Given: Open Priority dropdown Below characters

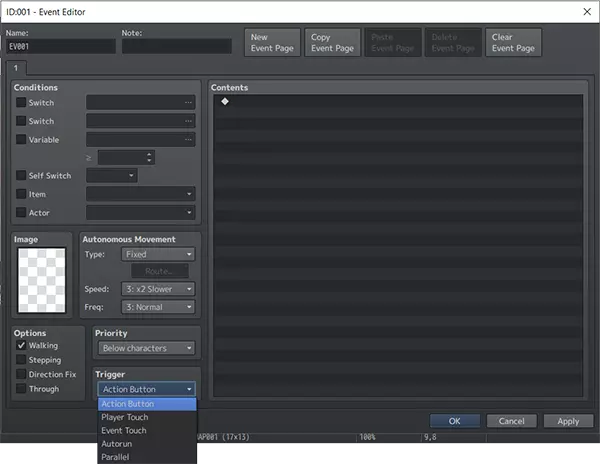Looking at the screenshot, I should tap(146, 348).
